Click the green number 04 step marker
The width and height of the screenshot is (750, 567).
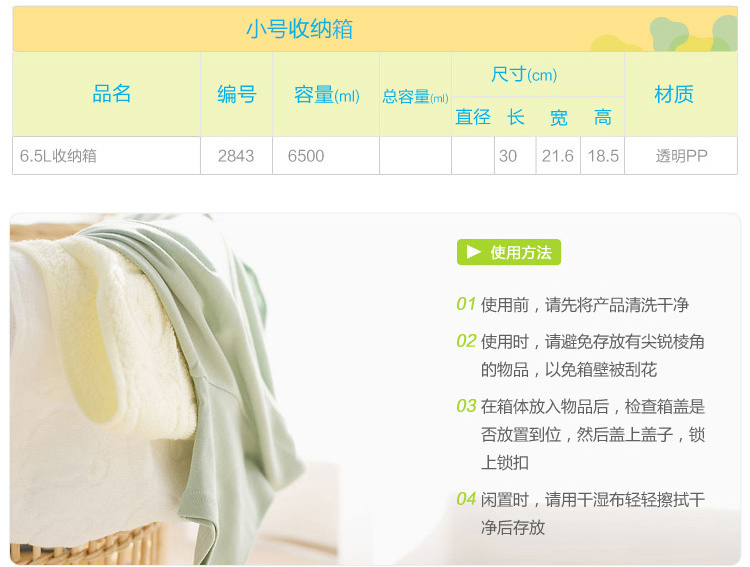[466, 499]
